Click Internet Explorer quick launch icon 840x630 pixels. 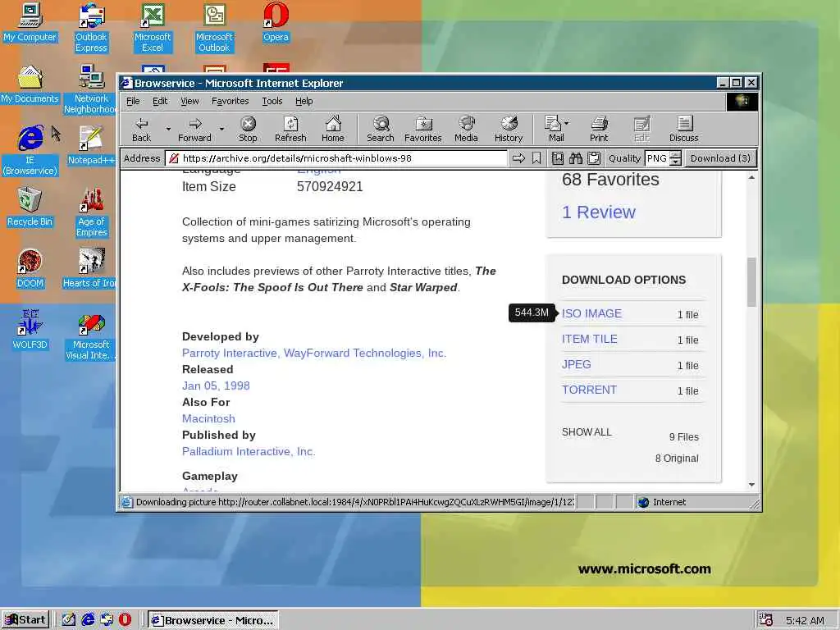pyautogui.click(x=88, y=620)
